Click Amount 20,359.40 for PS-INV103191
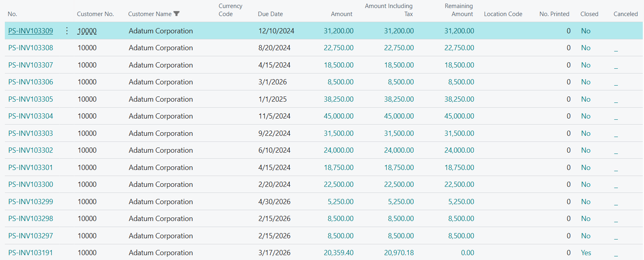 (339, 253)
